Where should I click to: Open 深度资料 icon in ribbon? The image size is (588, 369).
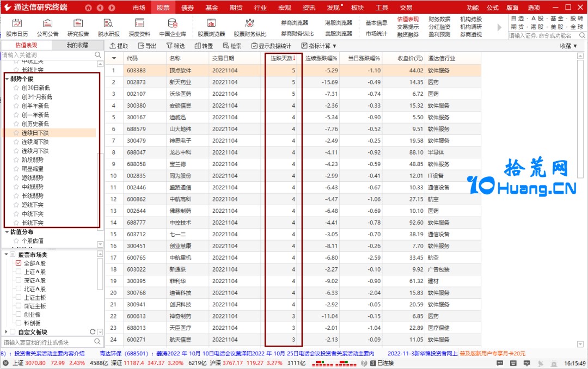click(x=139, y=23)
